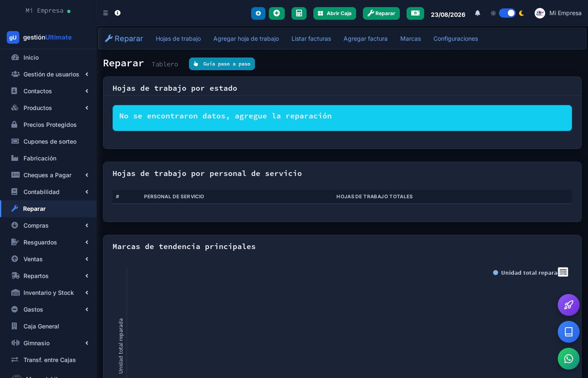
Task: Expand the Ventas submenu arrow
Action: click(87, 259)
